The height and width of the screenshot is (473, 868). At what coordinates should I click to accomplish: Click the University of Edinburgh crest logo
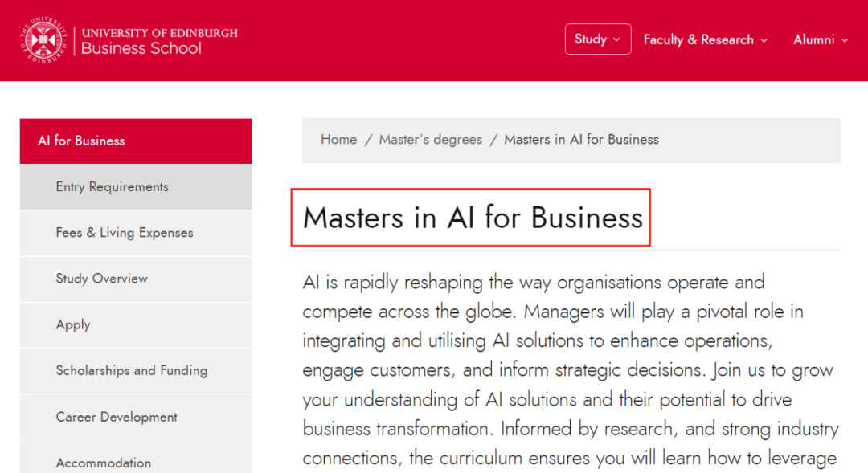(43, 40)
